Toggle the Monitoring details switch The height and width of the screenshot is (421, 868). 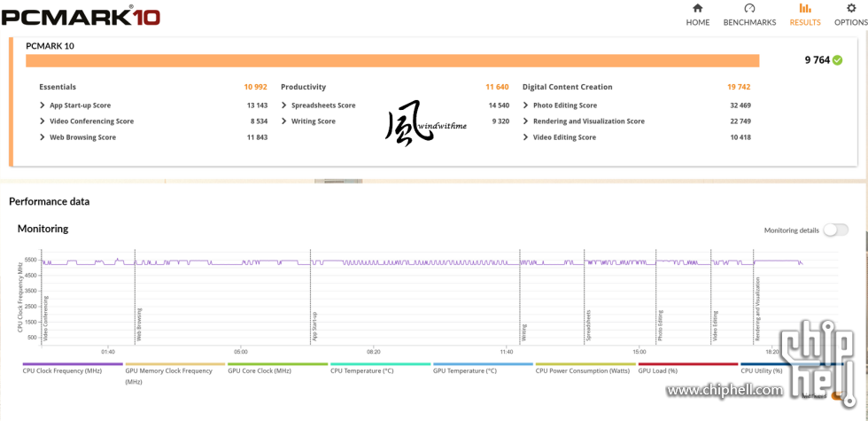pos(835,230)
